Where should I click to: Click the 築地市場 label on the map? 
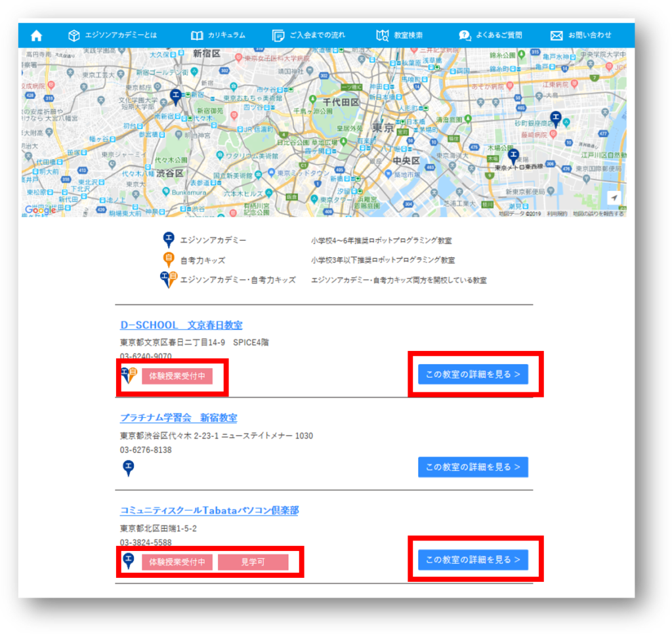pos(407,174)
